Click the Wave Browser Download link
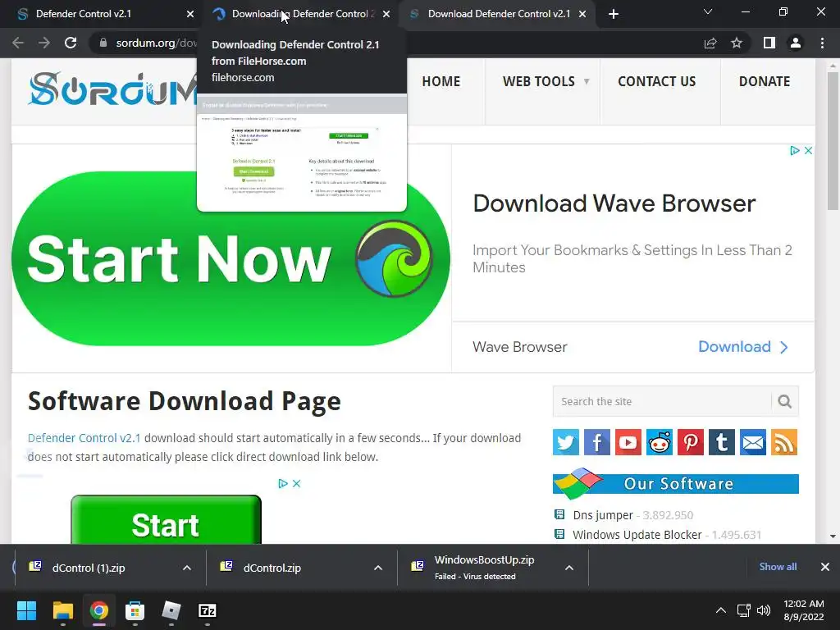The width and height of the screenshot is (840, 630). click(x=743, y=347)
